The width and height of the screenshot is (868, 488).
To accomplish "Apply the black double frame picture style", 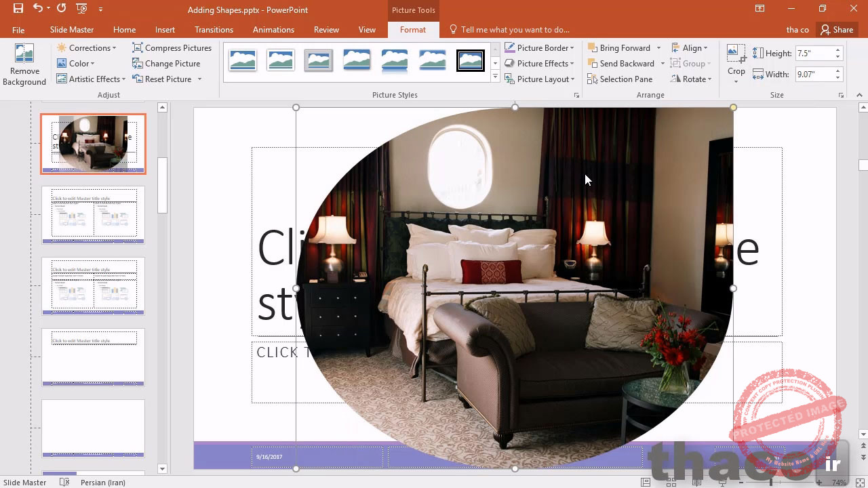I will point(471,60).
